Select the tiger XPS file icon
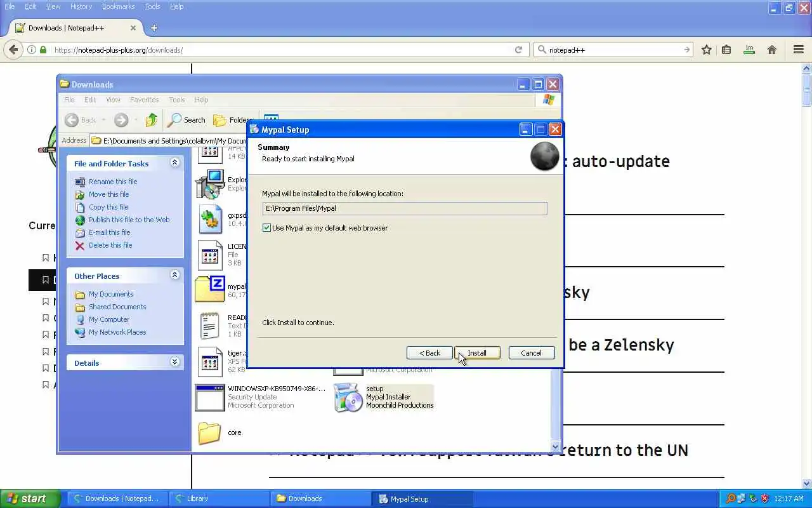This screenshot has height=508, width=812. pyautogui.click(x=210, y=362)
